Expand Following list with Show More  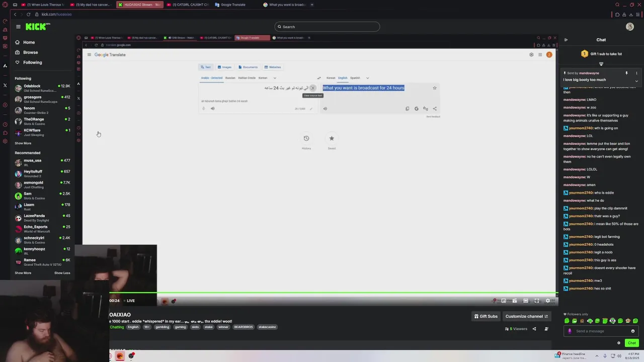click(23, 143)
